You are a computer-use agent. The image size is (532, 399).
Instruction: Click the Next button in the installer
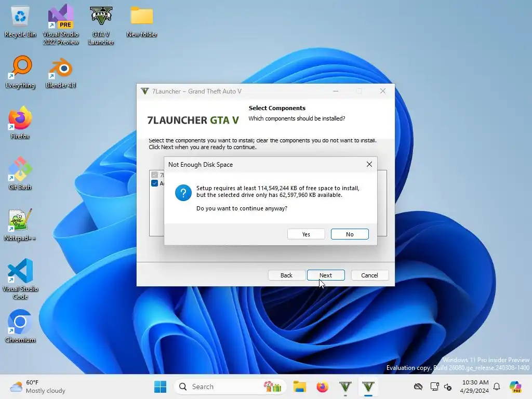326,275
